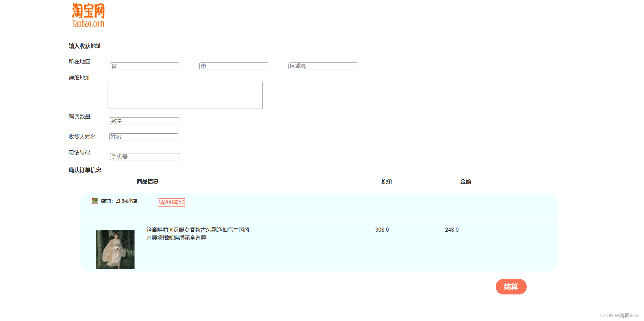Click the 电话号码 label
Screen dimensions: 644x321
pyautogui.click(x=79, y=152)
